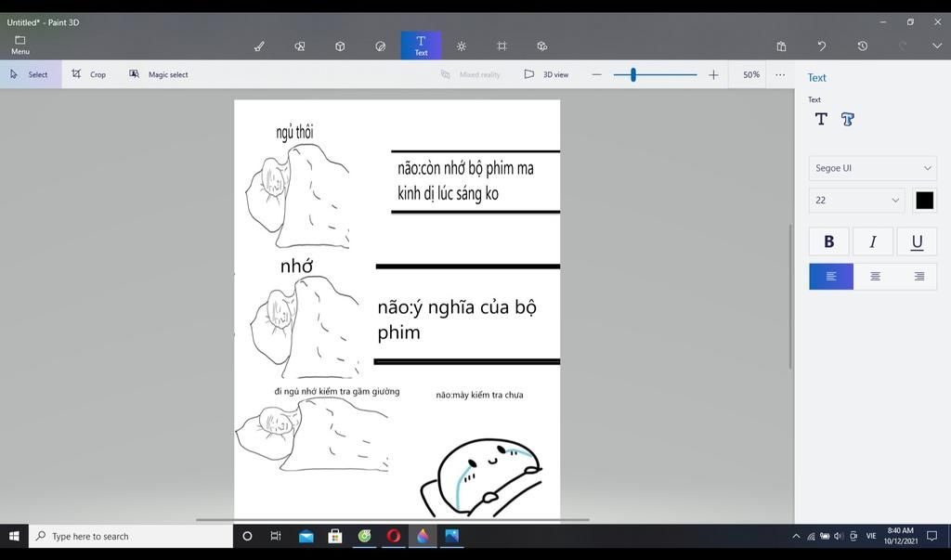Open the Segoe UI font dropdown
The height and width of the screenshot is (560, 951).
click(872, 168)
